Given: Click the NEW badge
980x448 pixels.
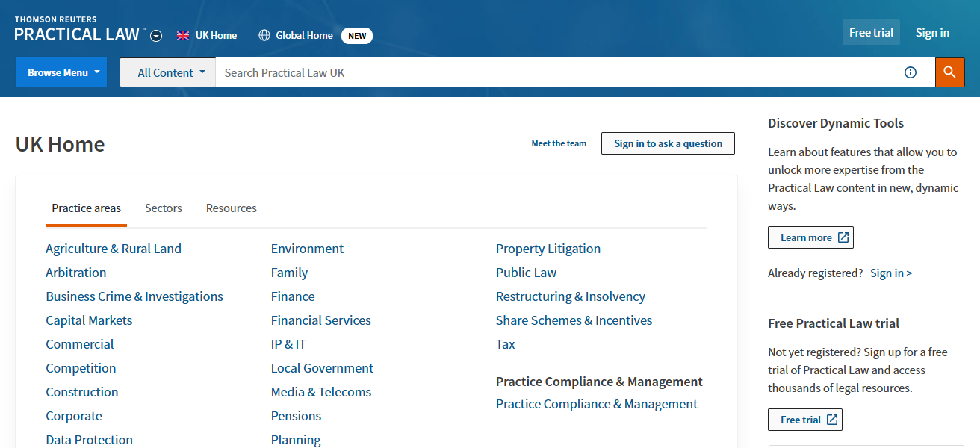Looking at the screenshot, I should 357,35.
